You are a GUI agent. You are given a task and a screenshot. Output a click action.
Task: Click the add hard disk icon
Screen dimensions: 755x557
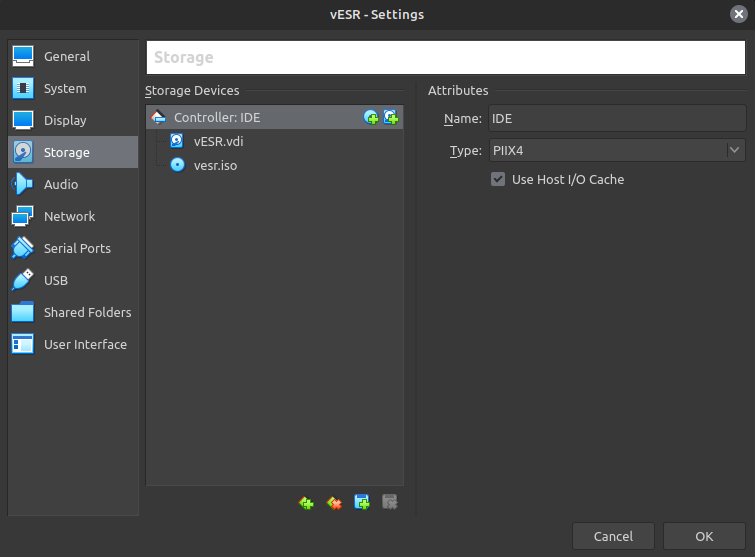pos(391,118)
